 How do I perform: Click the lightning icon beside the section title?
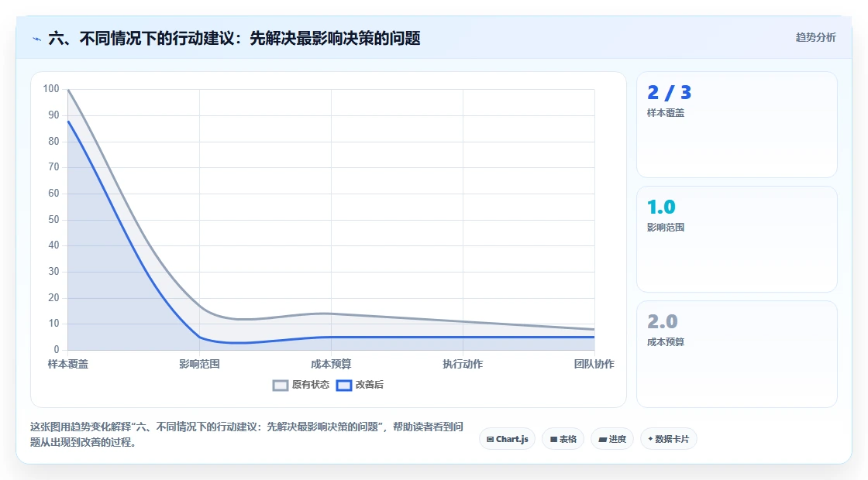point(36,39)
